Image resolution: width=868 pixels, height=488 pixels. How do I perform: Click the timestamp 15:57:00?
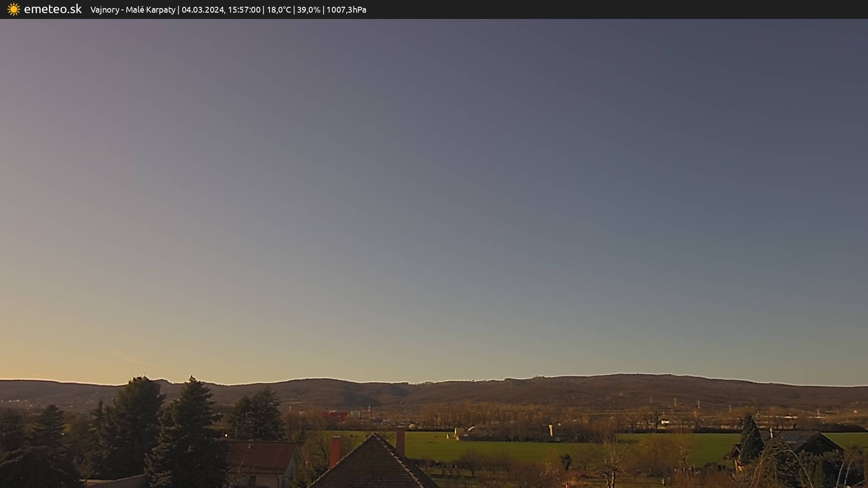click(244, 9)
